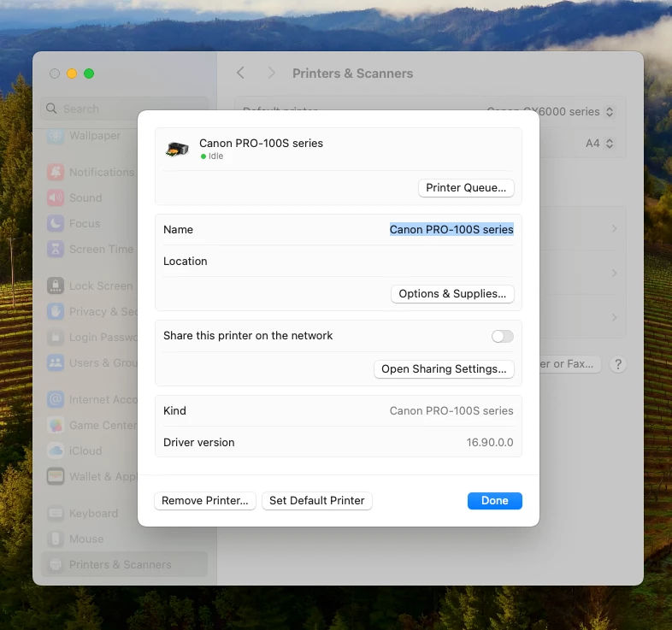The width and height of the screenshot is (672, 630).
Task: Set this printer as default
Action: [316, 501]
